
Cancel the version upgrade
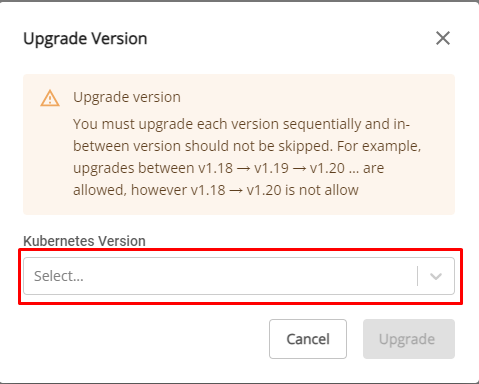308,339
